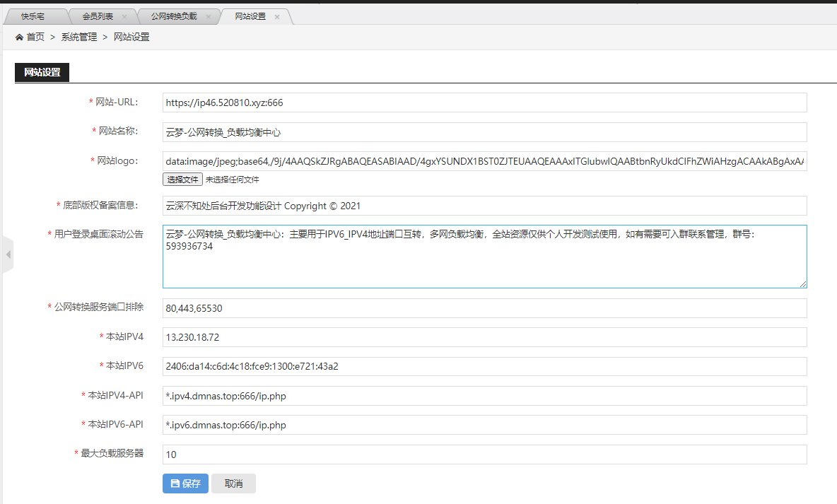Viewport: 837px width, 504px height.
Task: Click the 公网转换服务端口排除 ports field
Action: [484, 308]
